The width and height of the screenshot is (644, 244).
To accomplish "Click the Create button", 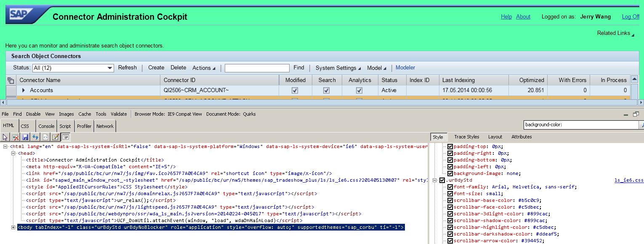I will tap(156, 67).
